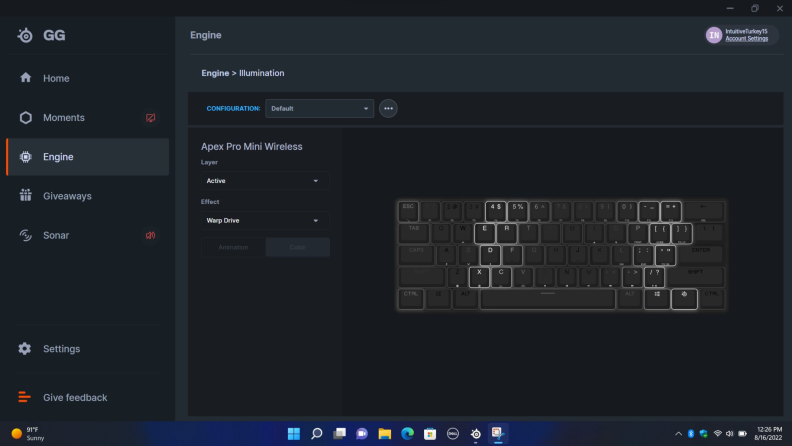The image size is (792, 446).
Task: Select the J key
Action: (x=578, y=255)
